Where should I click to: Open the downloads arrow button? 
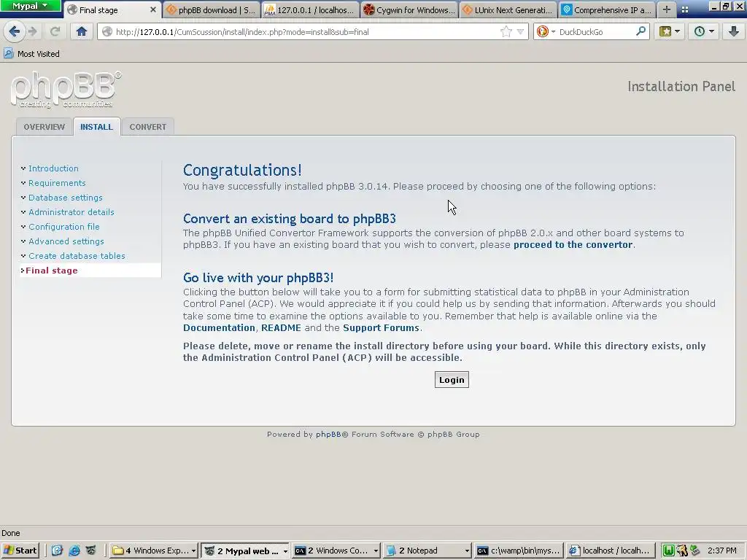coord(734,32)
